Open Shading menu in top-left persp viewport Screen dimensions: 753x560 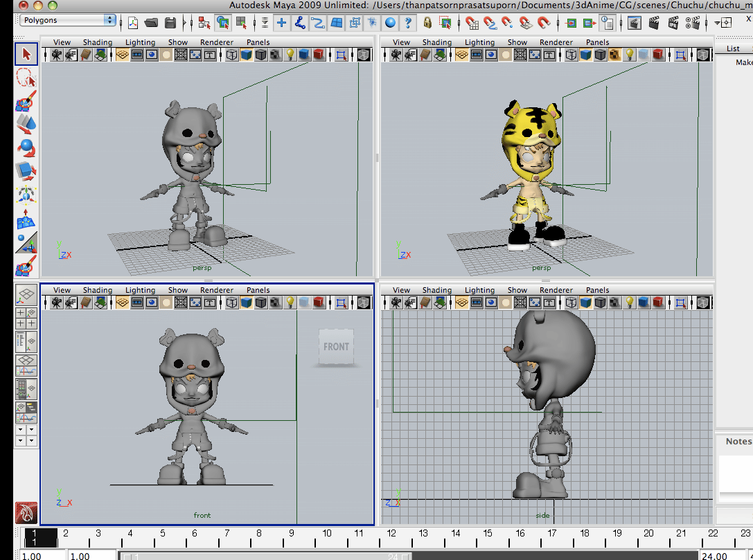97,42
